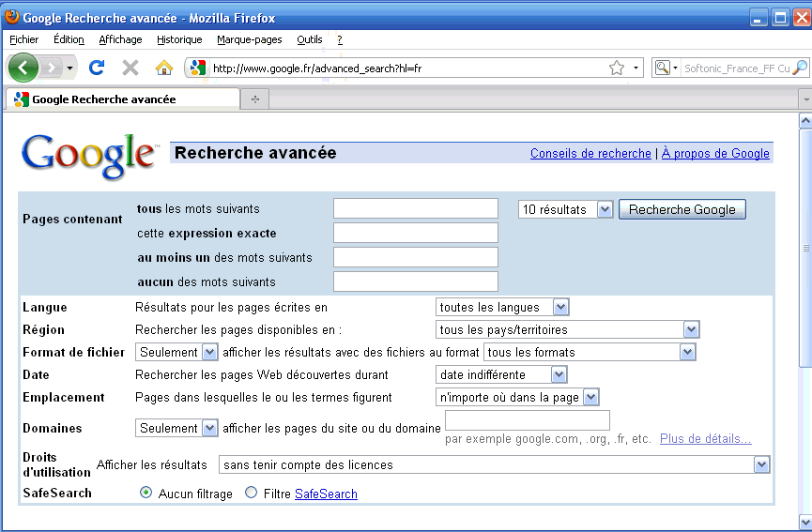Click the 'Format de fichier' label

coord(73,353)
